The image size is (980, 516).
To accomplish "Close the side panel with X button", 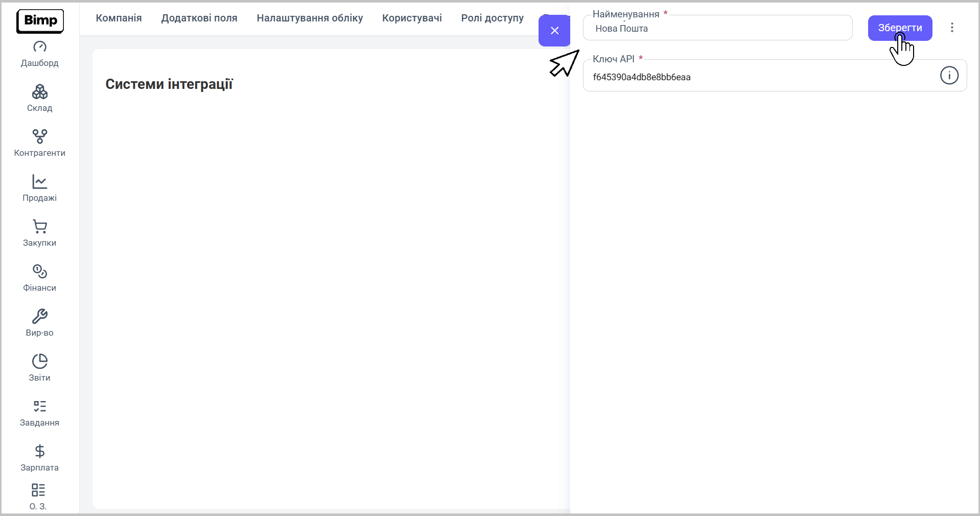I will coord(554,31).
